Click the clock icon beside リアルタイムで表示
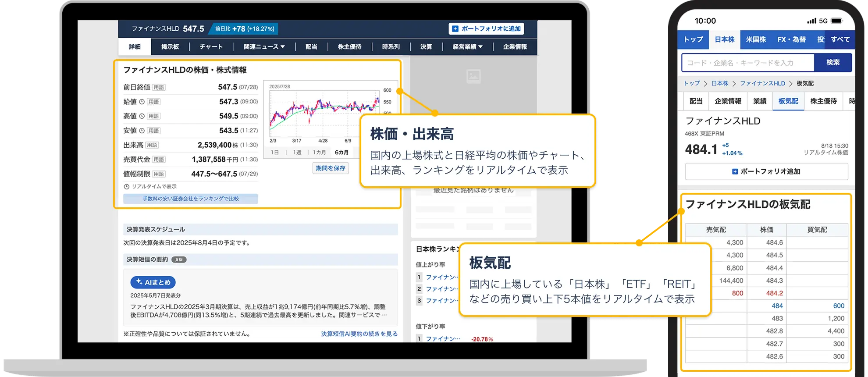Viewport: 868px width, 377px height. coord(127,187)
